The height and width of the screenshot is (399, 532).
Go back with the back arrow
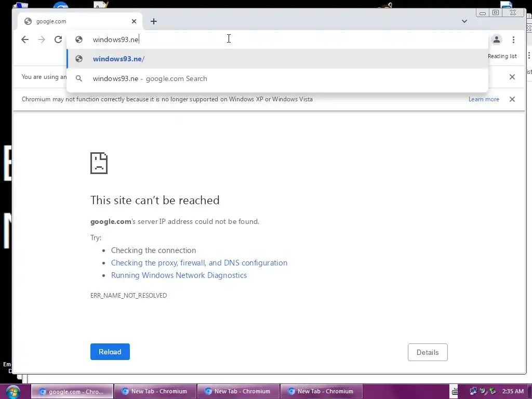click(25, 39)
